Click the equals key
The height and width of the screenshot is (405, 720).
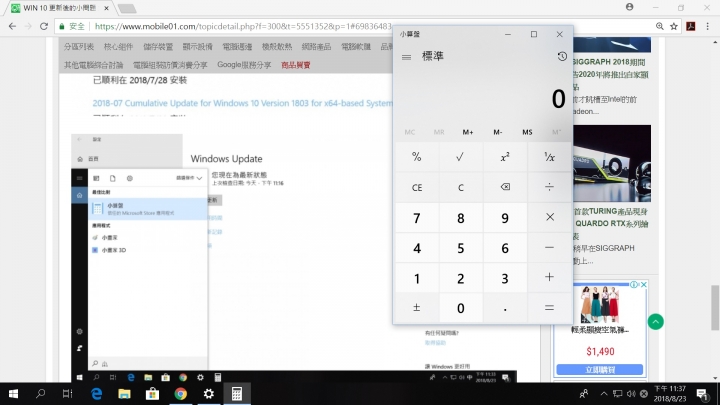(x=549, y=308)
